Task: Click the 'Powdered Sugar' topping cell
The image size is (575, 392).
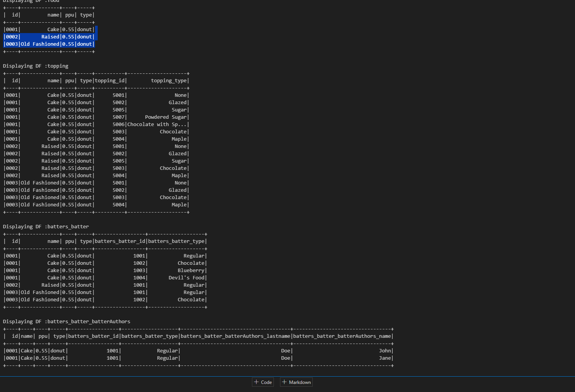Action: pyautogui.click(x=166, y=117)
